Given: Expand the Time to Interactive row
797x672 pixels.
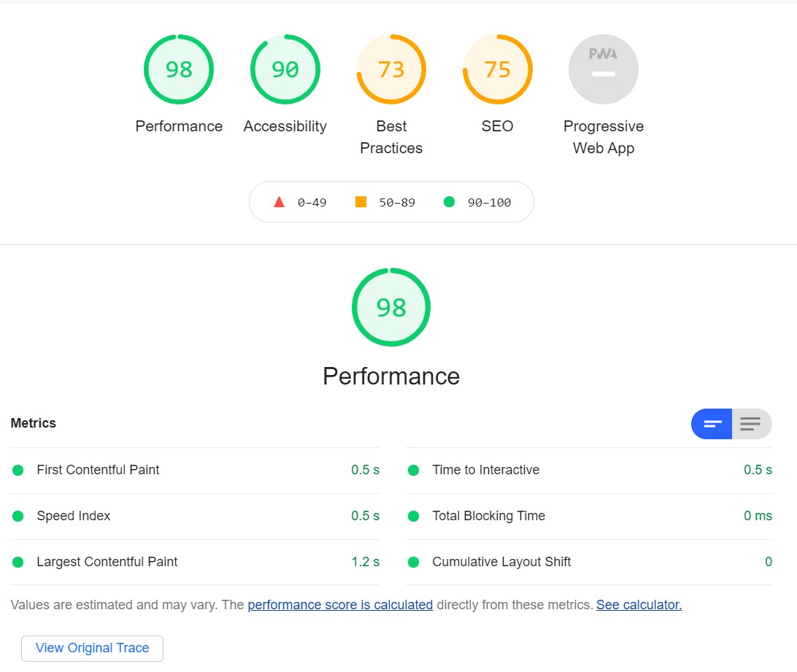Looking at the screenshot, I should click(x=485, y=470).
